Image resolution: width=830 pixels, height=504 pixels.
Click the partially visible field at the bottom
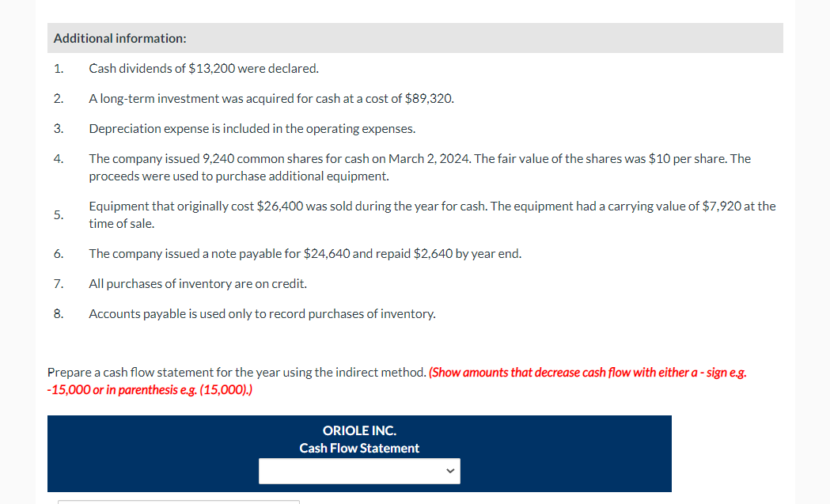coord(178,502)
